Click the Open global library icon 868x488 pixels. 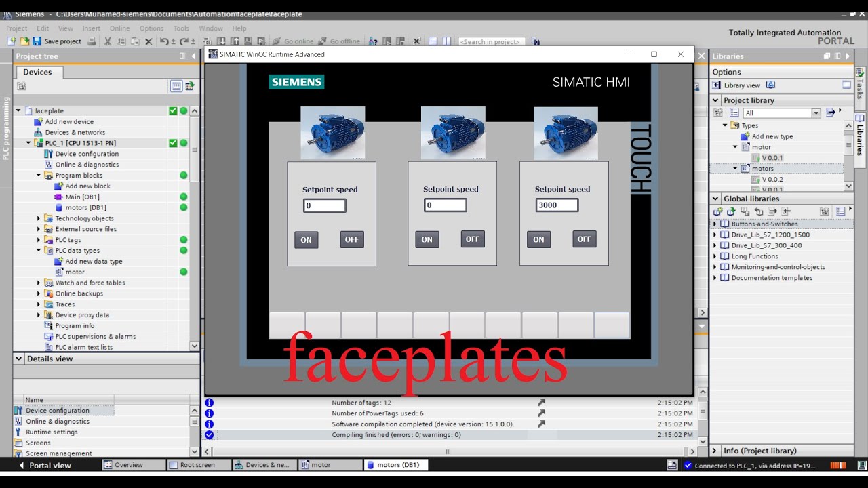(x=731, y=211)
